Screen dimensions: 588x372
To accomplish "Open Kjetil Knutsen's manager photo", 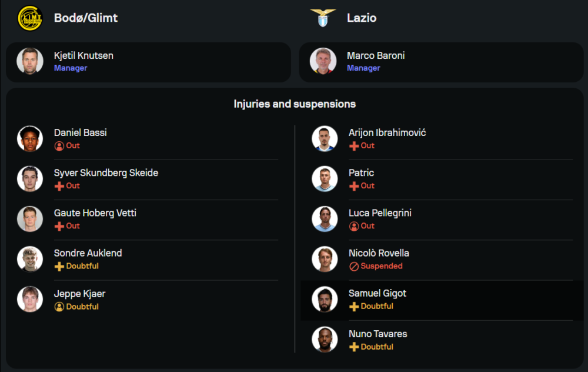I will coord(30,61).
